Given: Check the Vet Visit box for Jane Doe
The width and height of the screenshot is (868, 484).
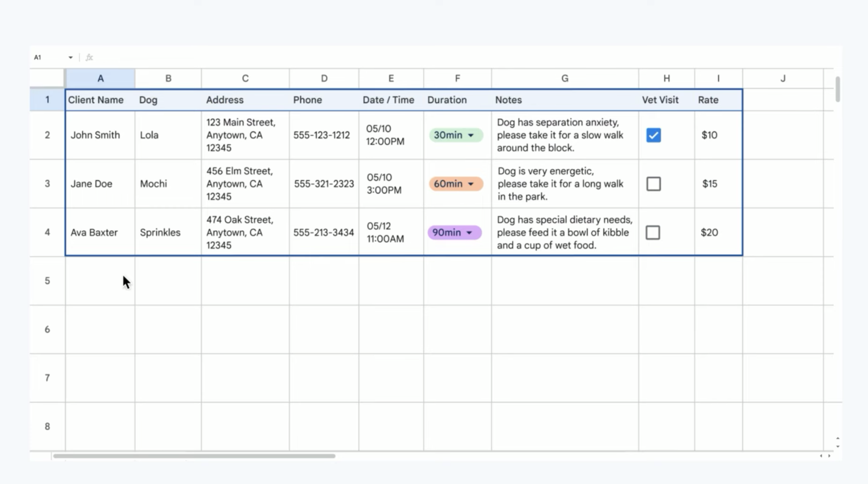Looking at the screenshot, I should pos(653,184).
